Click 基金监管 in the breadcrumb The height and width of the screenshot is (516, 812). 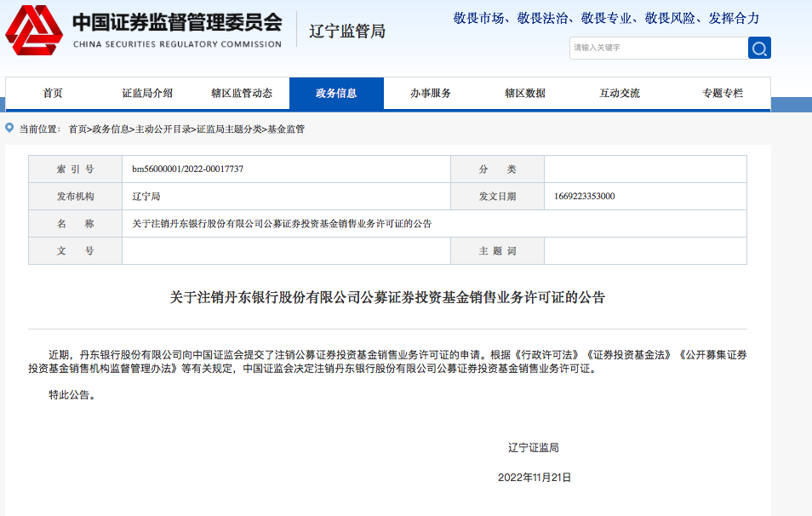pos(286,129)
